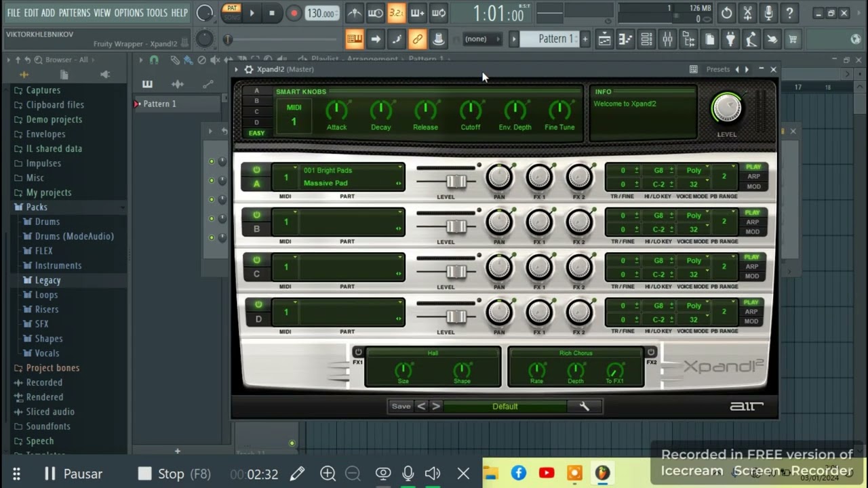Select EASY smart knobs mode
868x488 pixels.
[256, 133]
